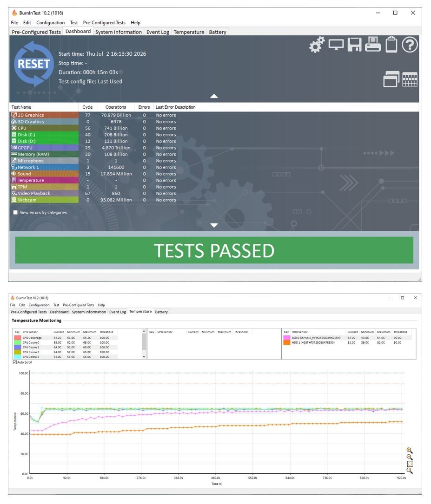Click the fit-to-box zoom icon on graph
Viewport: 431px width, 504px height.
[410, 464]
